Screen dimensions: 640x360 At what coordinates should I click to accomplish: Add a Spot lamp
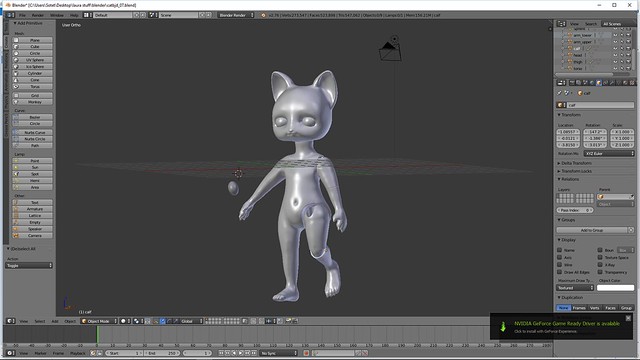click(x=32, y=174)
